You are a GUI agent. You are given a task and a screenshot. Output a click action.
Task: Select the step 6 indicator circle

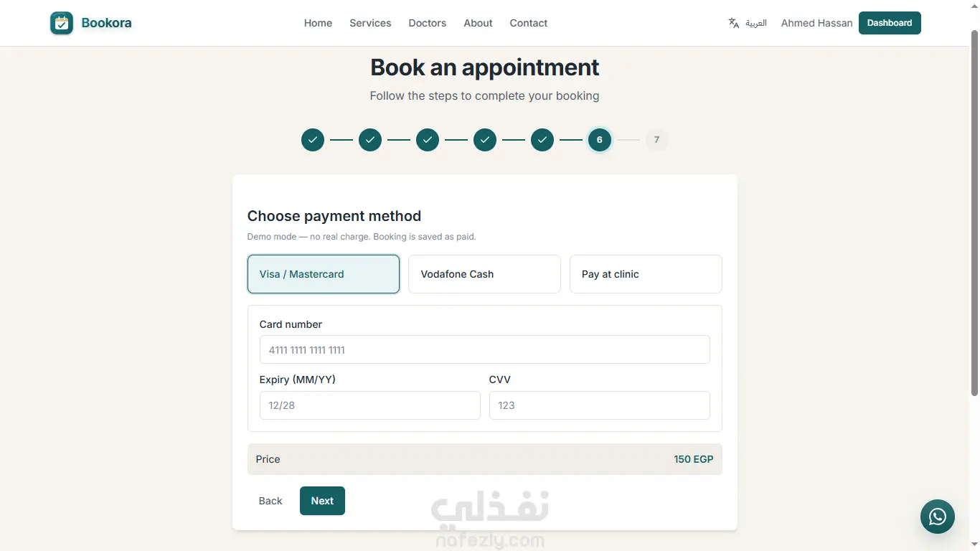click(600, 140)
